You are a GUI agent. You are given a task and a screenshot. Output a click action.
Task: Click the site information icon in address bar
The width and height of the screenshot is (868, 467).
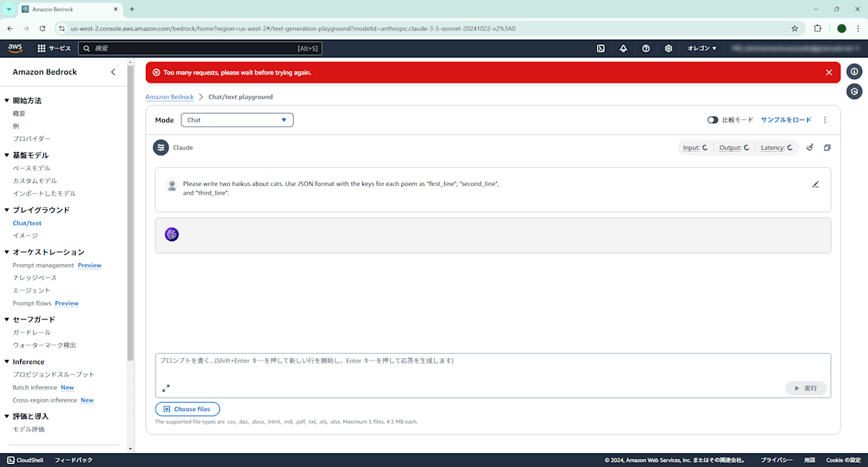61,28
